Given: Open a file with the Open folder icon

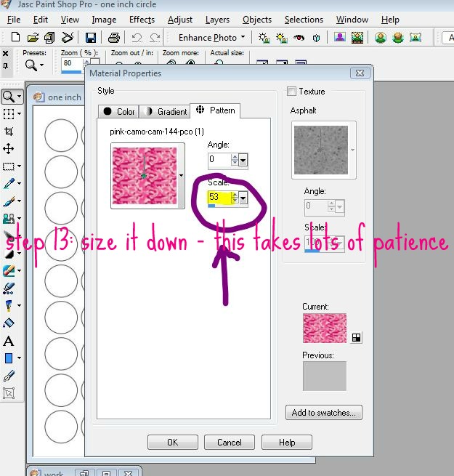Looking at the screenshot, I should 33,38.
